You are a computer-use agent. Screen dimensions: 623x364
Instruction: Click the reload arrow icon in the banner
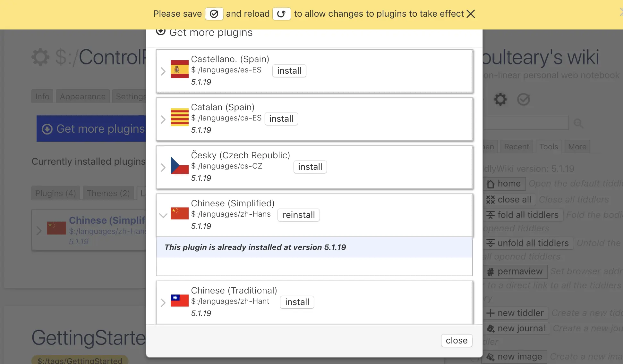click(281, 14)
